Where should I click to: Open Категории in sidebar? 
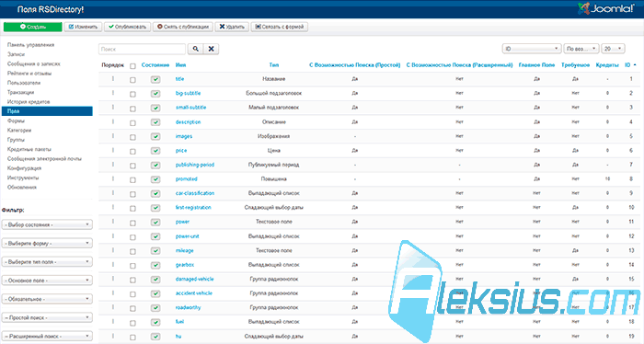(19, 130)
